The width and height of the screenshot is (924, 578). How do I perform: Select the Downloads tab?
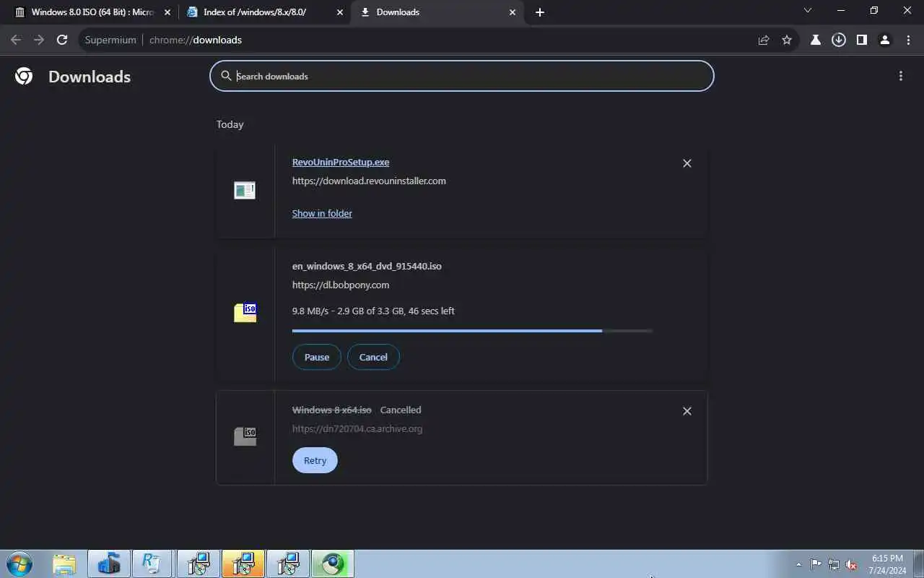coord(437,12)
